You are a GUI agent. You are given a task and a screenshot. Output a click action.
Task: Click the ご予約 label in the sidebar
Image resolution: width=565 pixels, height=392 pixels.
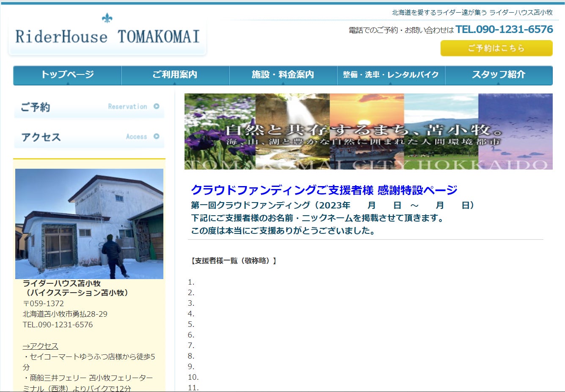36,107
